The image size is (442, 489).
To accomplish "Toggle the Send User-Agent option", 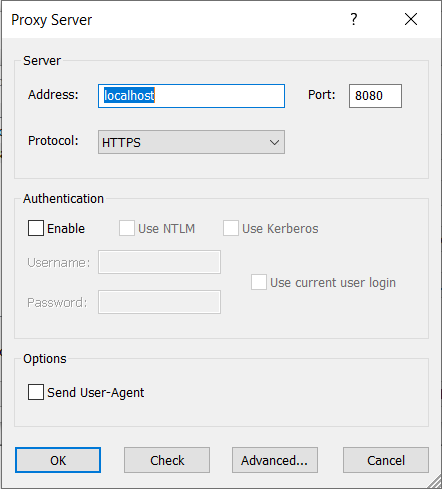I will [36, 392].
